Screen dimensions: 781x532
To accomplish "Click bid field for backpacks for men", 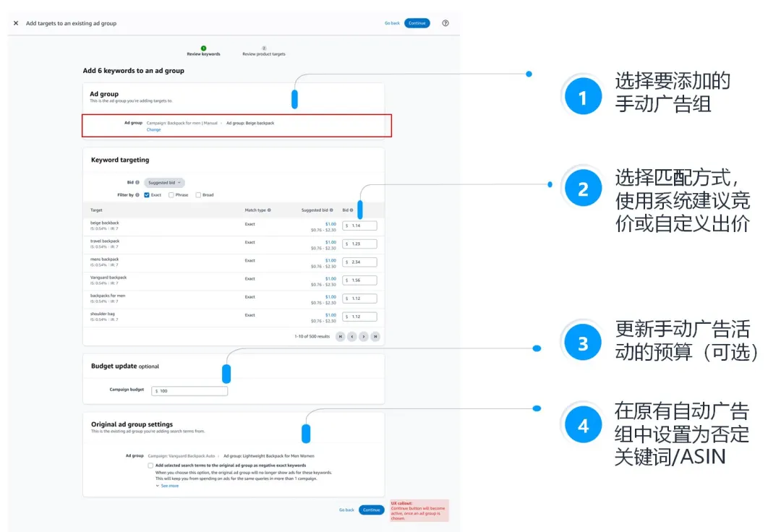I will coord(359,298).
